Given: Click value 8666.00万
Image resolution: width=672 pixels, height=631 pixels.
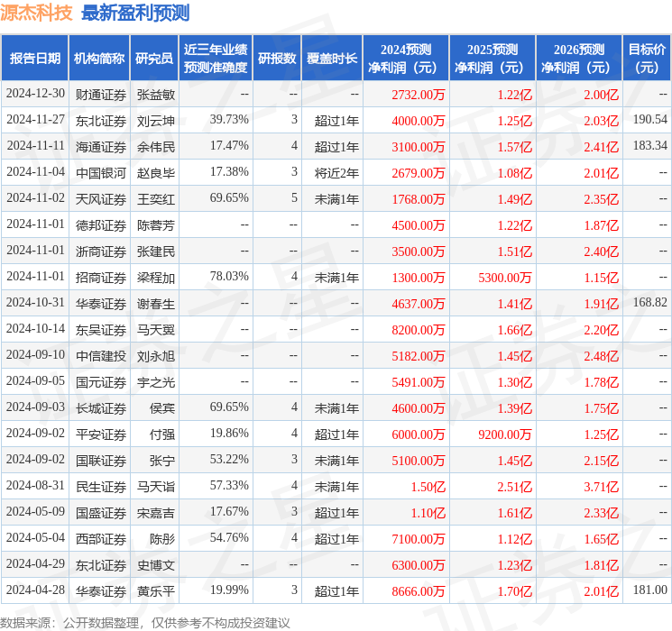Looking at the screenshot, I should point(419,591).
